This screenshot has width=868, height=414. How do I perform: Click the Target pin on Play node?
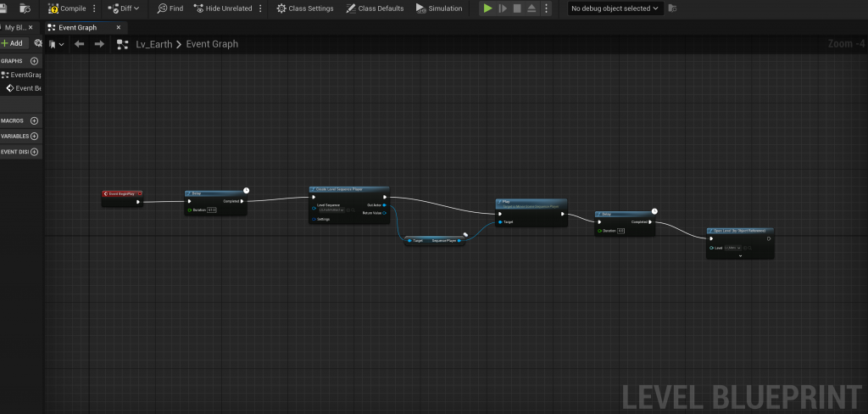pyautogui.click(x=501, y=222)
